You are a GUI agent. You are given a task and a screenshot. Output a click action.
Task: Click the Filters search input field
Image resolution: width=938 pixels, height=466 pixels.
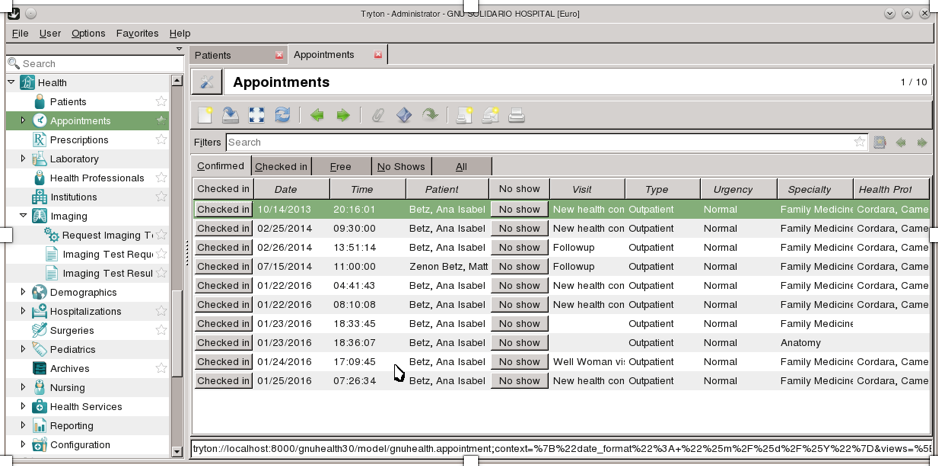click(538, 143)
